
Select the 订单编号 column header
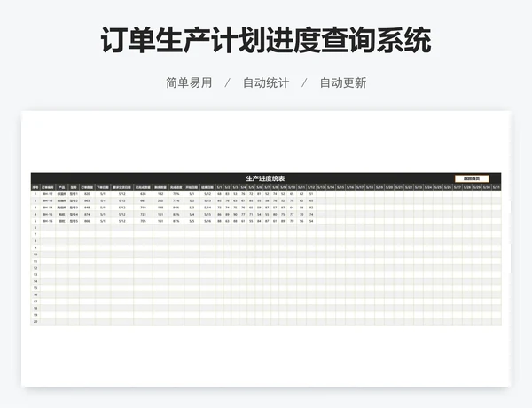coord(48,187)
